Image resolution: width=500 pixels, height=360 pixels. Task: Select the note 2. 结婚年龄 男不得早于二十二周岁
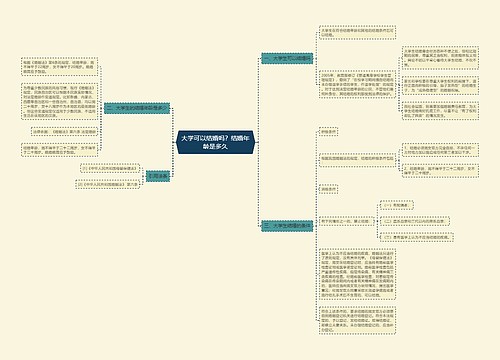(440, 171)
